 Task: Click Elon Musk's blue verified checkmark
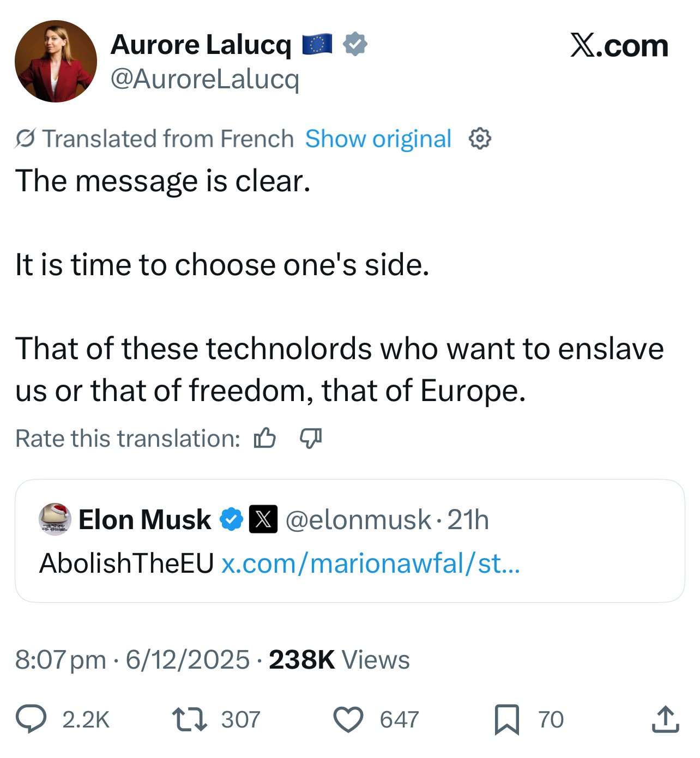(231, 519)
